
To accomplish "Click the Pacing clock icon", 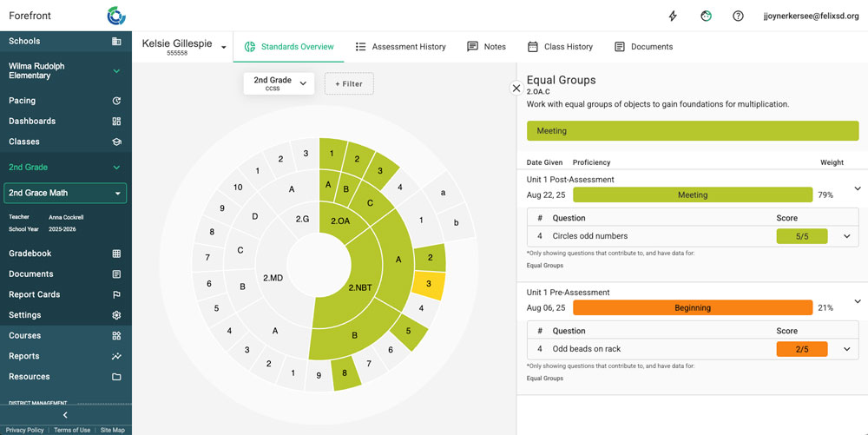I will pyautogui.click(x=116, y=101).
